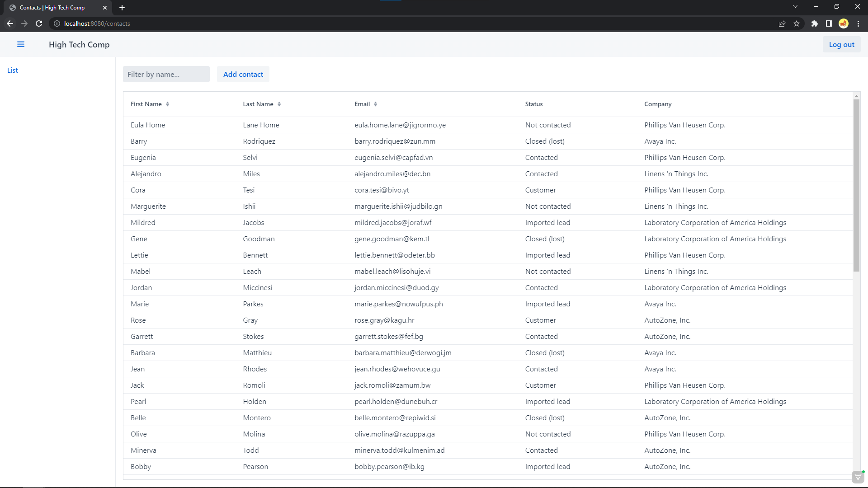Open the tab search chevron
Image resolution: width=868 pixels, height=488 pixels.
click(795, 6)
